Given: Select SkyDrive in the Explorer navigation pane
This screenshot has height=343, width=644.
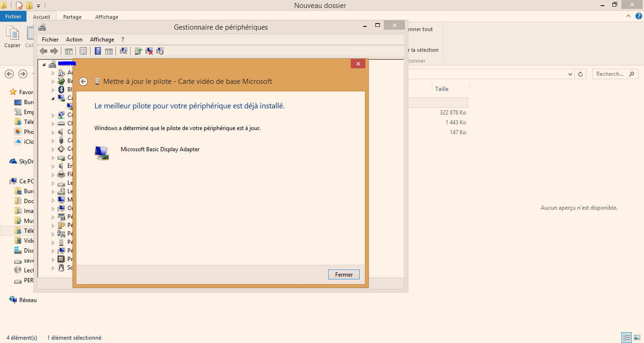Looking at the screenshot, I should pyautogui.click(x=22, y=161).
